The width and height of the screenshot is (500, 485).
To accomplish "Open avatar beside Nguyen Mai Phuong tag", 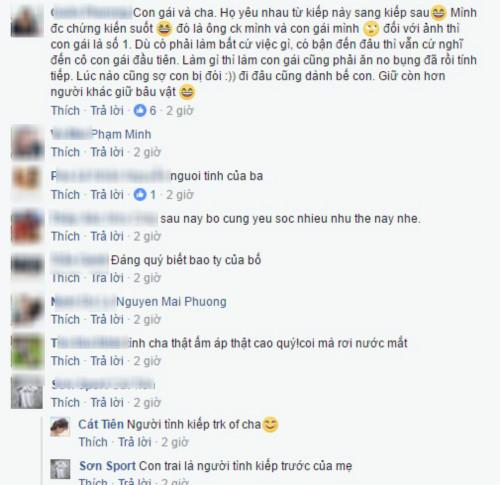I will click(x=27, y=309).
